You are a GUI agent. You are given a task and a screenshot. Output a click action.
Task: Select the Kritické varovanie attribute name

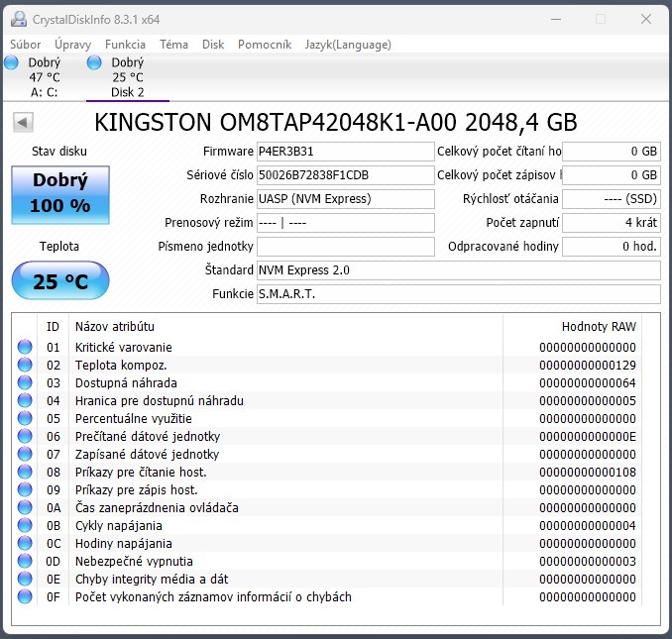click(124, 348)
